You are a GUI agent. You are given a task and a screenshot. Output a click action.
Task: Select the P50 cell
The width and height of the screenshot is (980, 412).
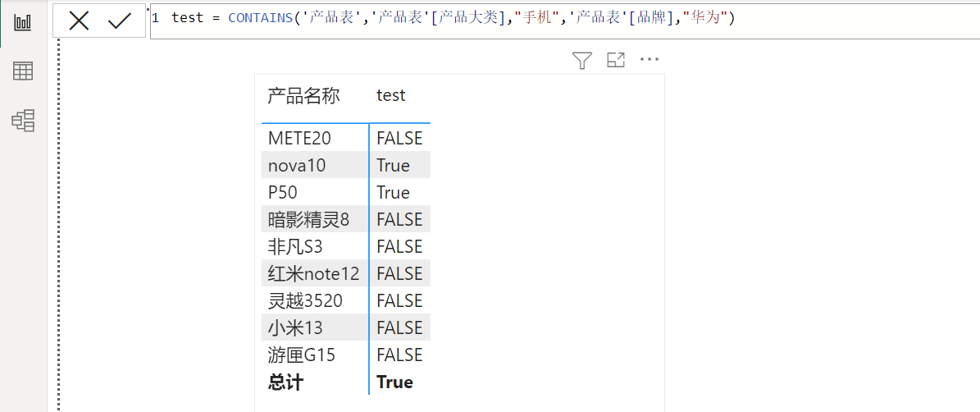coord(316,192)
